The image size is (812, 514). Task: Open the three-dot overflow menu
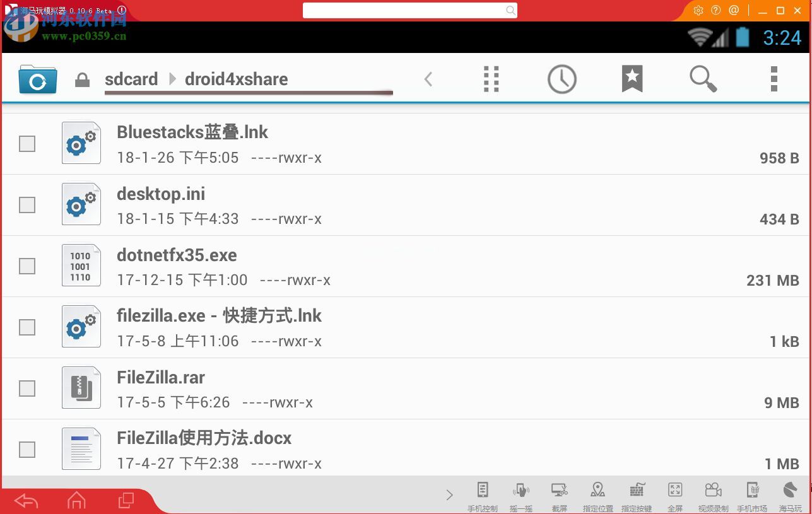pos(774,79)
